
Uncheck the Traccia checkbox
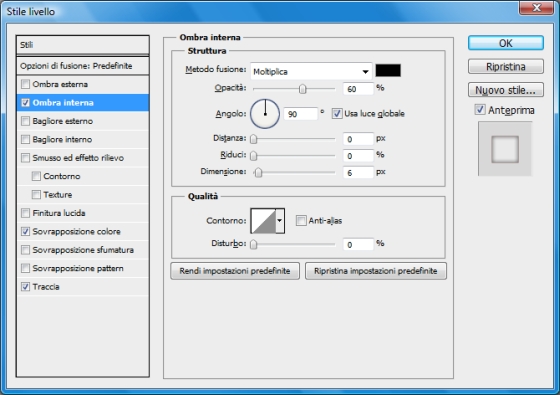25,287
